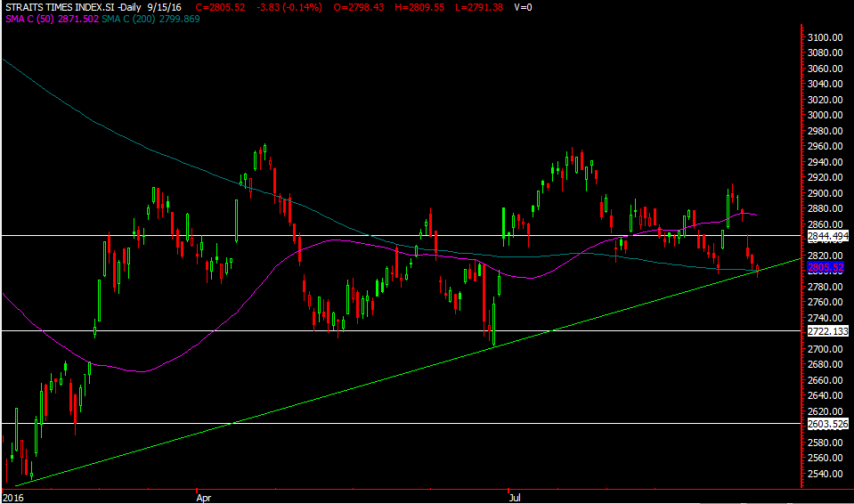
Task: Click the Jul date axis label
Action: point(514,498)
